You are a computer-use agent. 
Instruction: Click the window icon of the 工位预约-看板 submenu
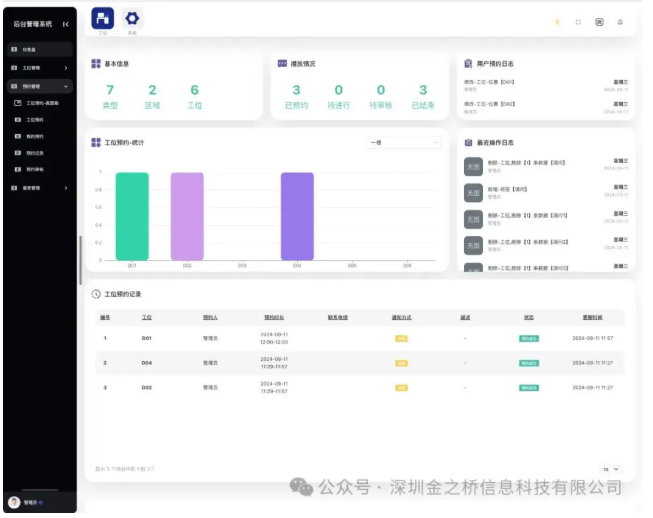[17, 103]
